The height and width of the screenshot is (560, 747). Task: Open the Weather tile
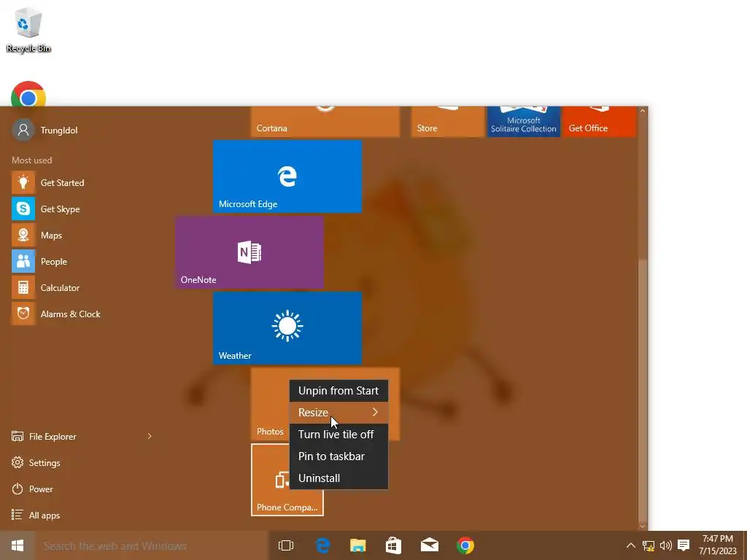pyautogui.click(x=287, y=328)
